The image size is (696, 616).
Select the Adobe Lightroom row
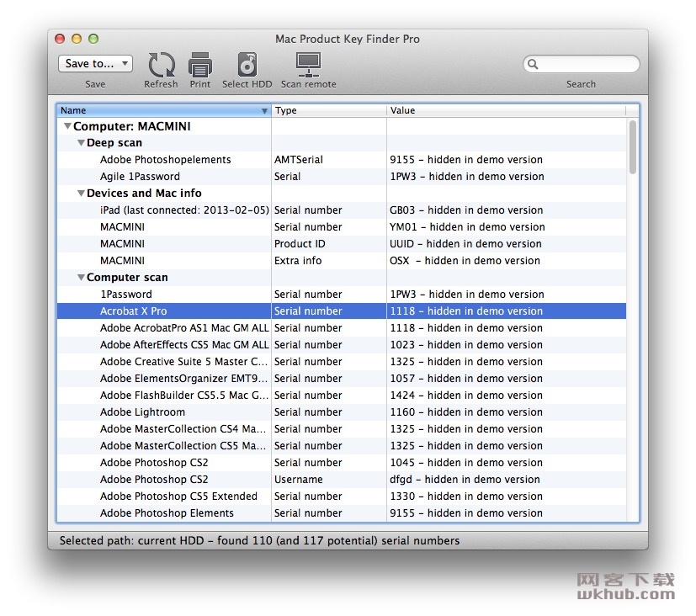pyautogui.click(x=342, y=412)
